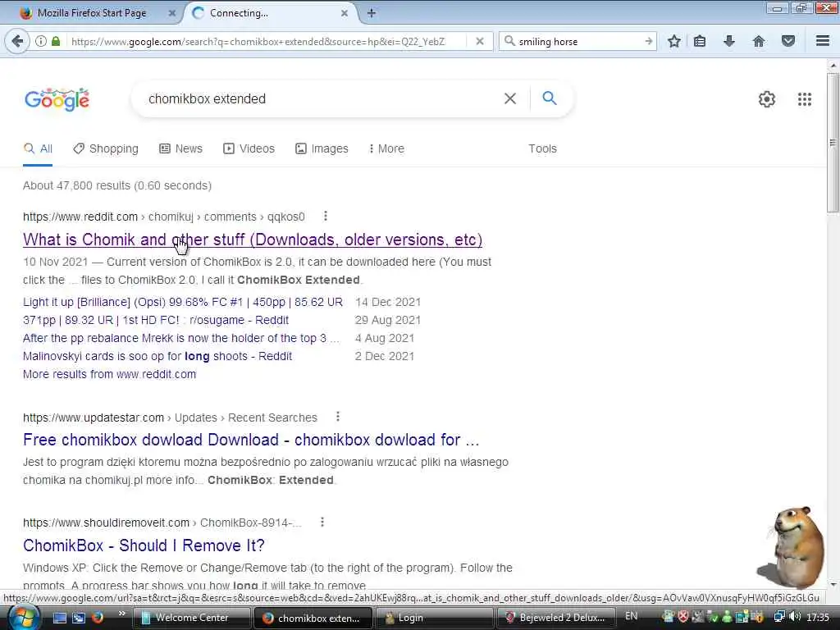
Task: Click the 17:35 system clock
Action: pyautogui.click(x=818, y=617)
